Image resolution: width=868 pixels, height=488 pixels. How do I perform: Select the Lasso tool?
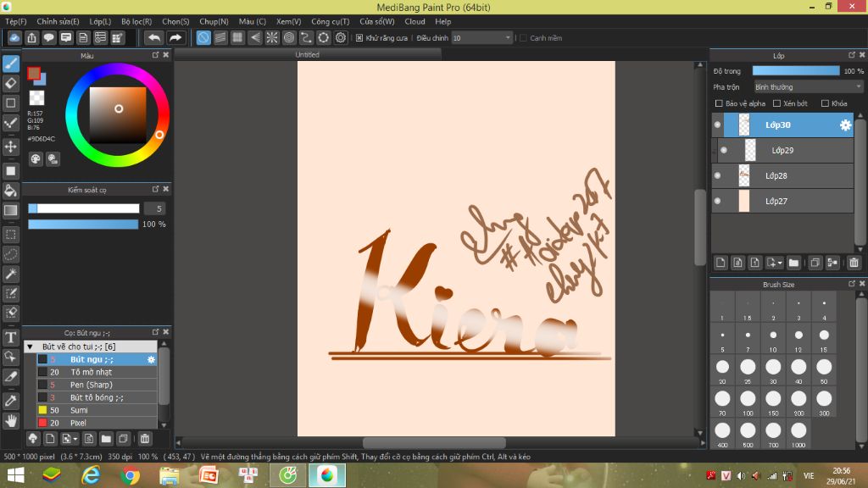coord(11,254)
